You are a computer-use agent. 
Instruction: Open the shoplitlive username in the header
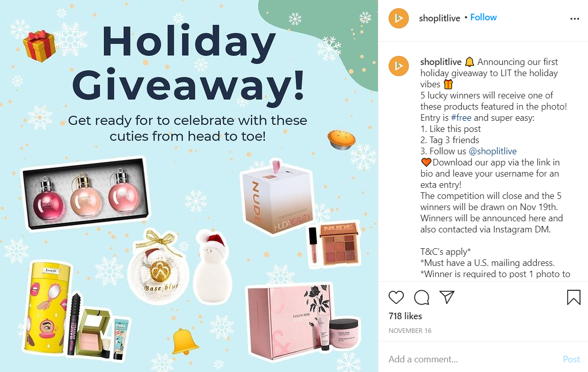pos(439,18)
